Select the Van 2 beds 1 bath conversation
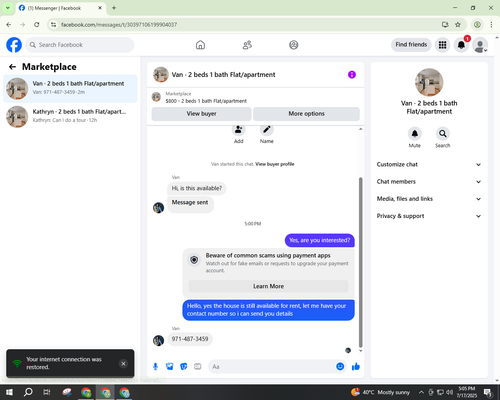This screenshot has height=400, width=500. (x=70, y=88)
